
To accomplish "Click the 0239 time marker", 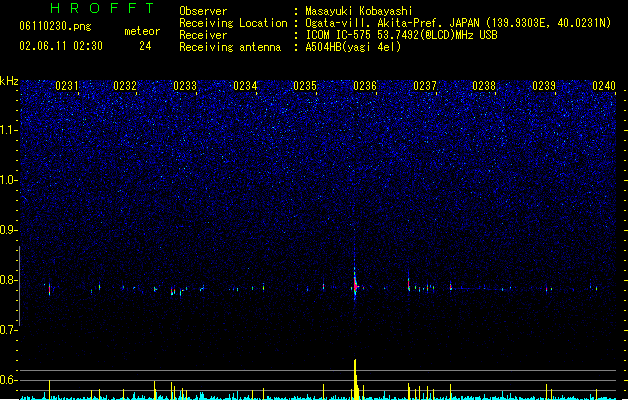I will tap(544, 86).
